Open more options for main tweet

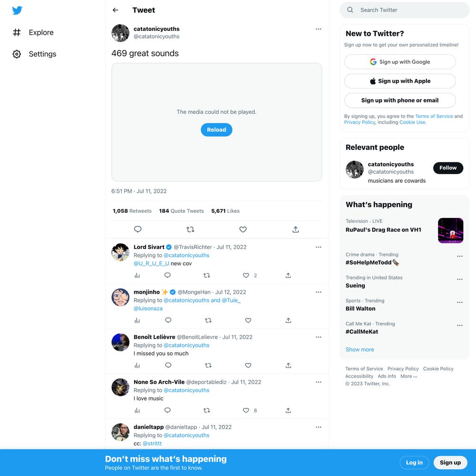(x=318, y=29)
